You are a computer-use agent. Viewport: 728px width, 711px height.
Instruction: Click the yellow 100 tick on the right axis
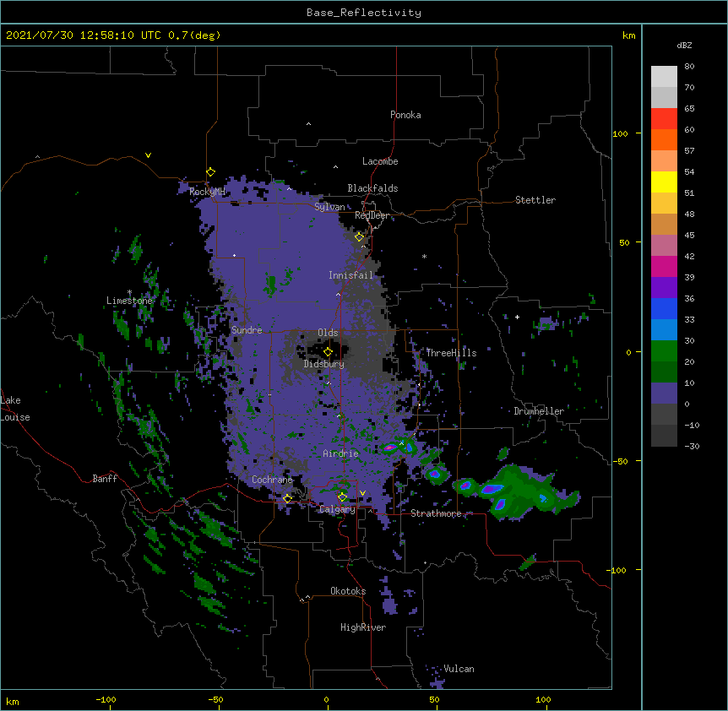point(620,133)
